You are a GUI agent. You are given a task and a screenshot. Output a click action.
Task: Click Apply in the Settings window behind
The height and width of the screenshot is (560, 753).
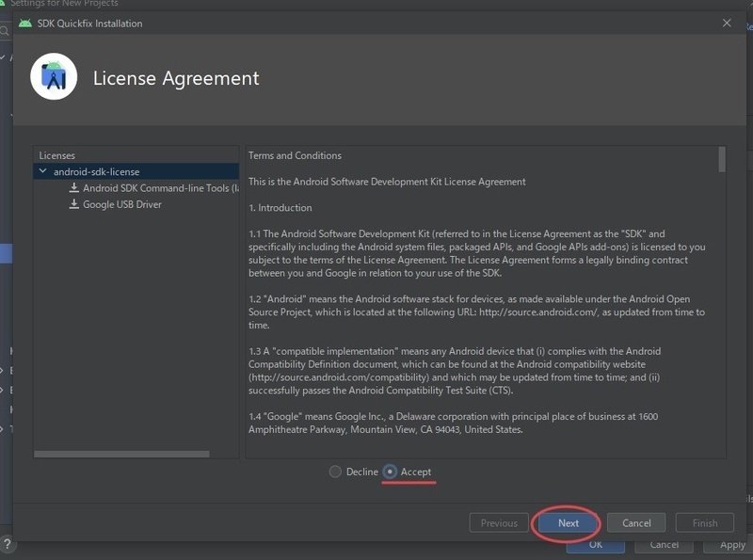[732, 545]
